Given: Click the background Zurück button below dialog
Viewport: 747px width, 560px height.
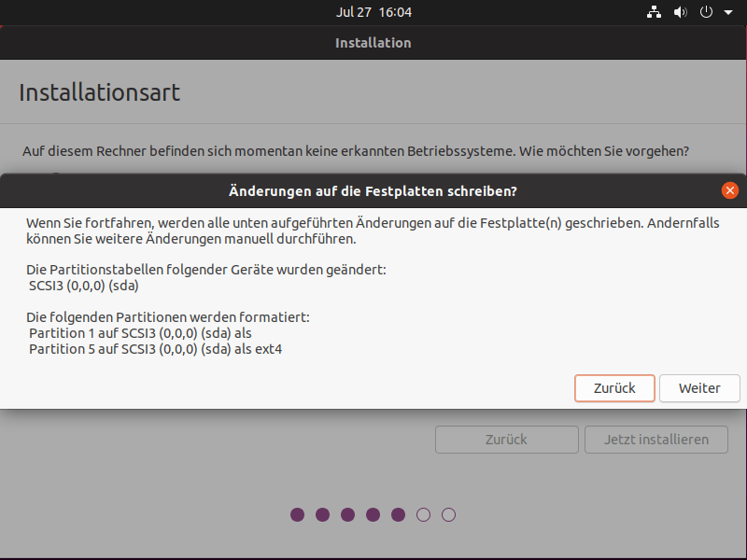Looking at the screenshot, I should 506,440.
